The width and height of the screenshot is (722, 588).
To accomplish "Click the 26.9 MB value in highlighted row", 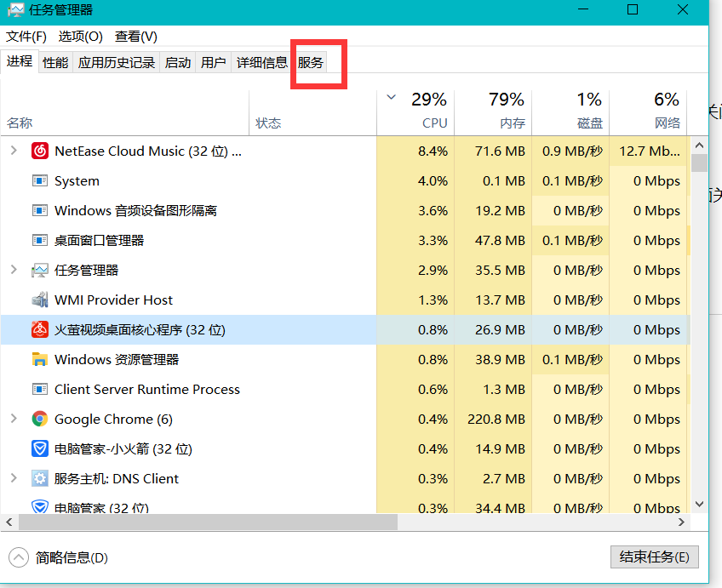I will point(500,329).
